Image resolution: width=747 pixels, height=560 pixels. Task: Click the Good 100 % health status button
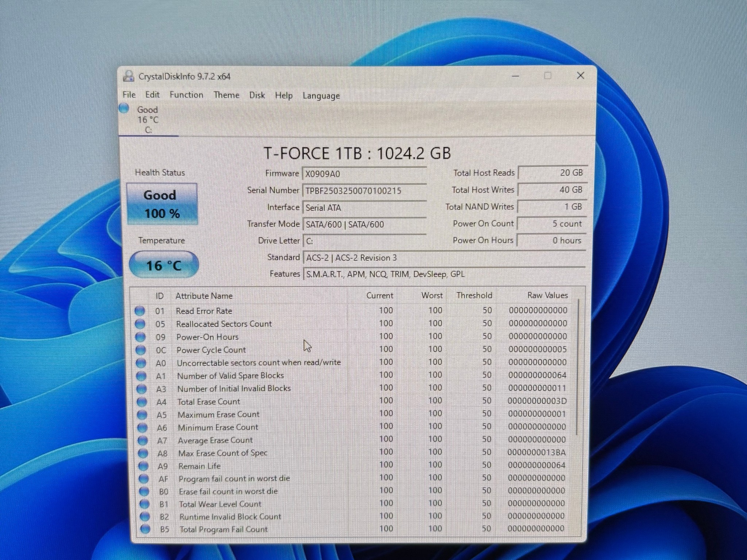pos(162,204)
